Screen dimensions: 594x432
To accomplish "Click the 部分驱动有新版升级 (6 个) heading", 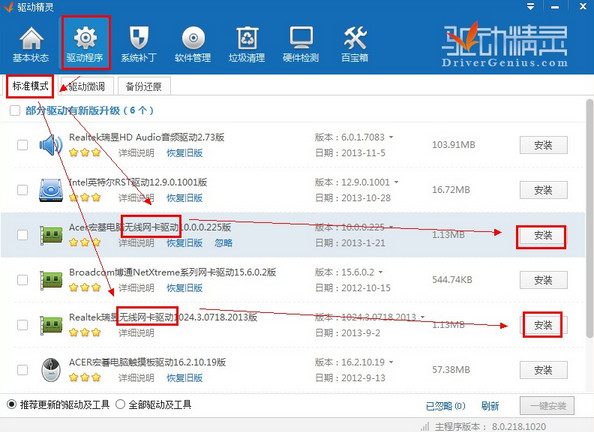I will (90, 111).
